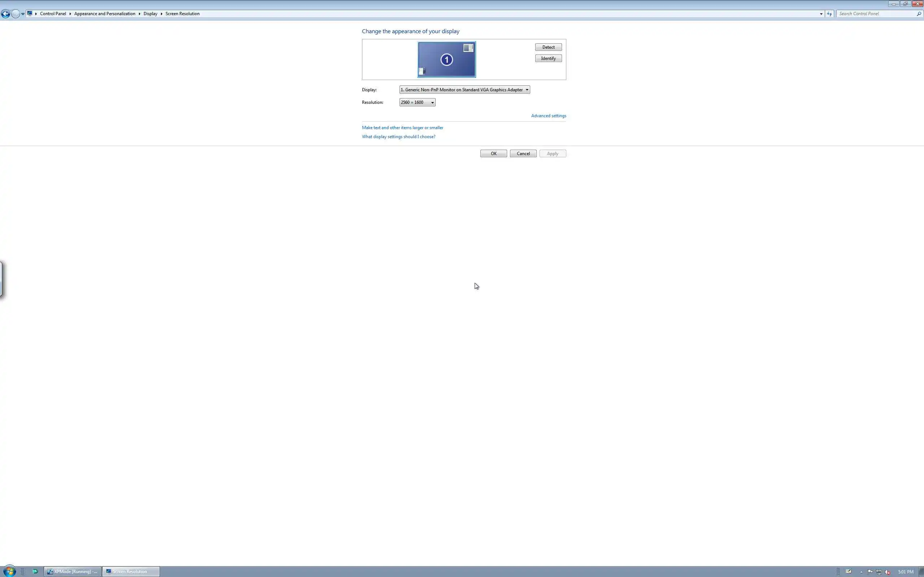Image resolution: width=924 pixels, height=577 pixels.
Task: Click the muted volume tray icon
Action: tap(887, 572)
